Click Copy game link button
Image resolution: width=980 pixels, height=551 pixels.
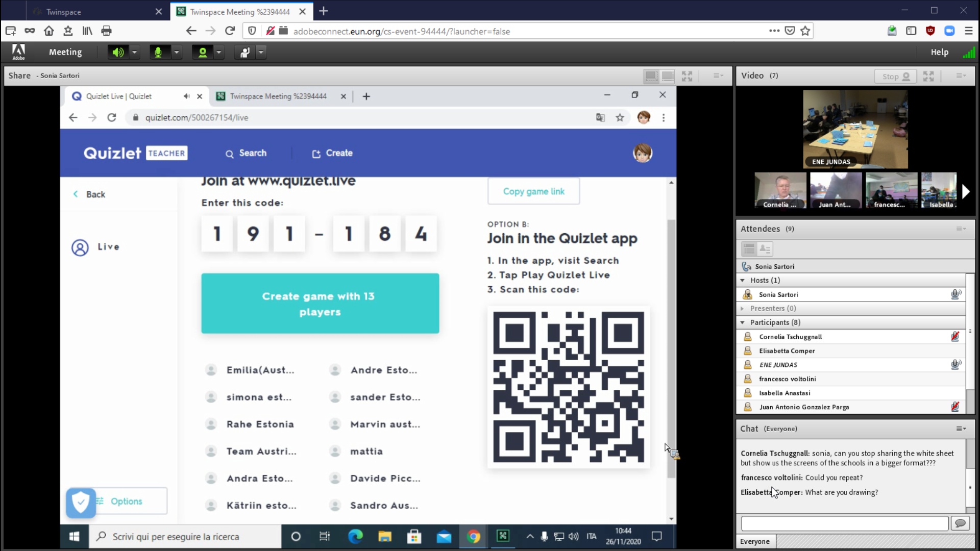click(533, 191)
